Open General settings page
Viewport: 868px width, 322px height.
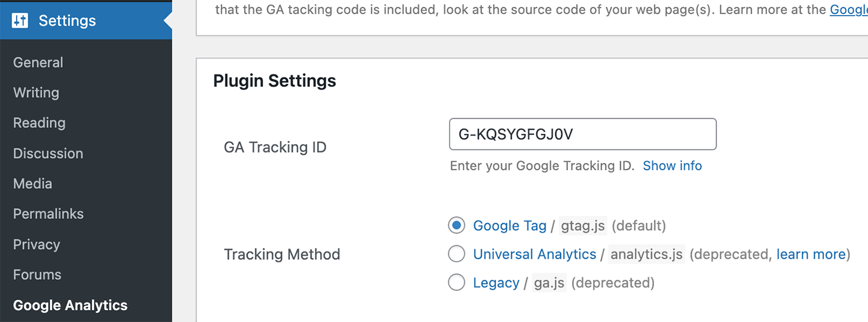click(38, 62)
